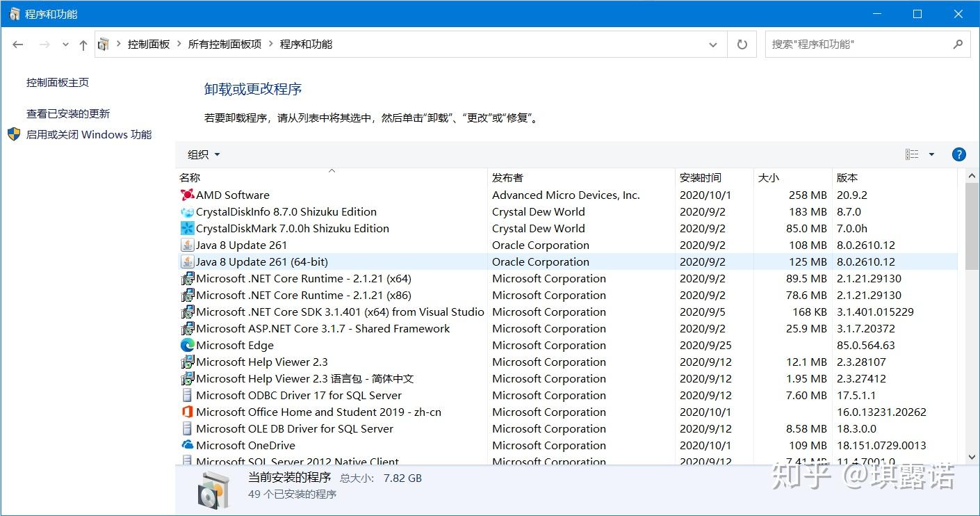This screenshot has height=516, width=980.
Task: Expand the chevron after 控制面板 breadcrumb
Action: pyautogui.click(x=179, y=45)
